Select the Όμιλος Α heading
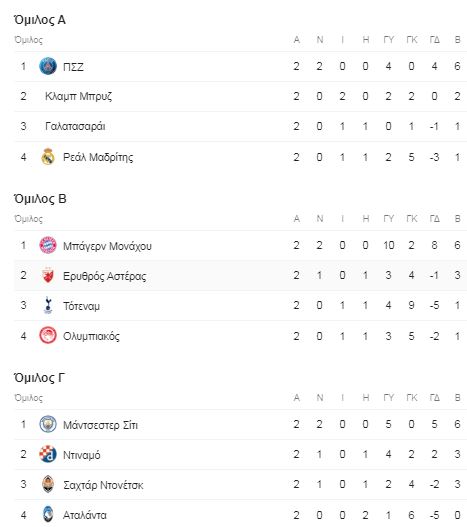This screenshot has width=467, height=527. pyautogui.click(x=40, y=20)
